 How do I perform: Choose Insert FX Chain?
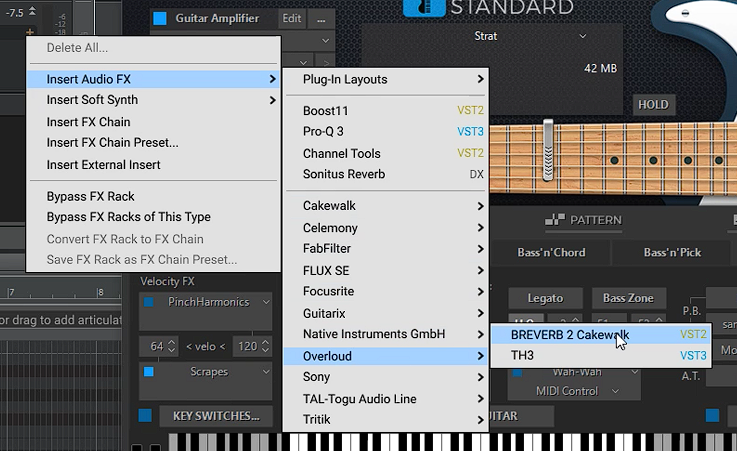coord(153,122)
